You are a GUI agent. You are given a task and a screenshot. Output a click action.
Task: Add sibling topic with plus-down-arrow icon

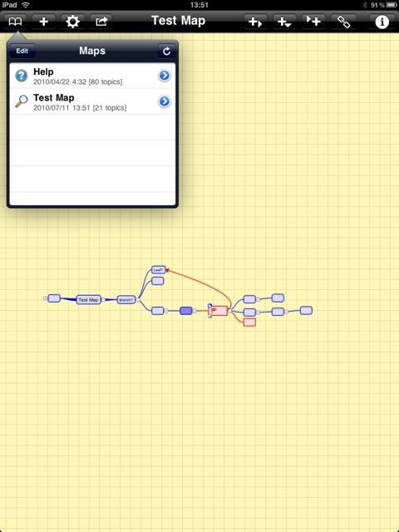(x=284, y=22)
